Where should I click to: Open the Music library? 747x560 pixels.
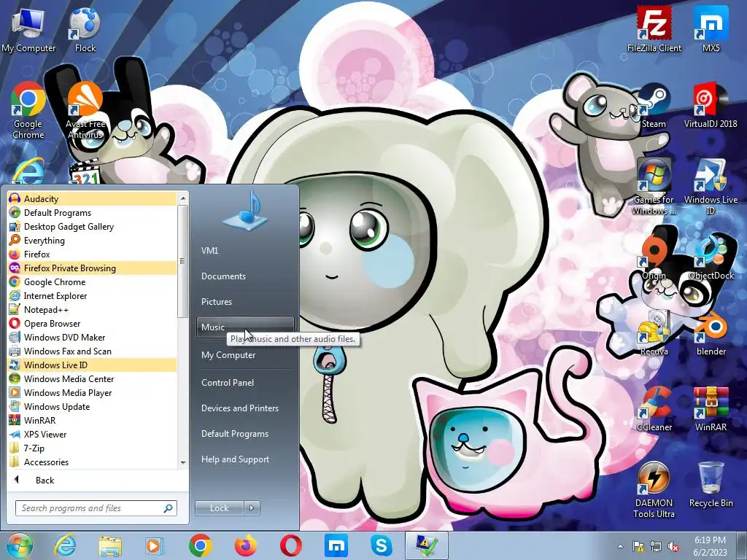click(x=245, y=327)
